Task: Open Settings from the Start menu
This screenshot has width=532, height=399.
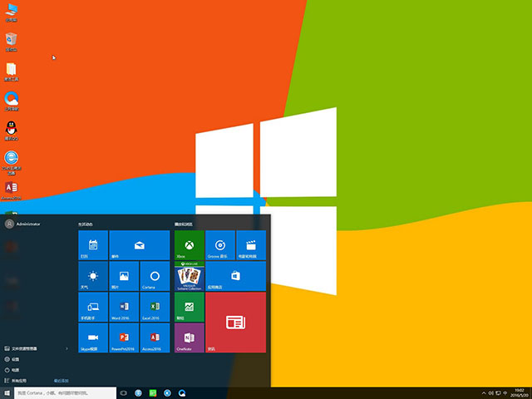Action: pos(15,359)
